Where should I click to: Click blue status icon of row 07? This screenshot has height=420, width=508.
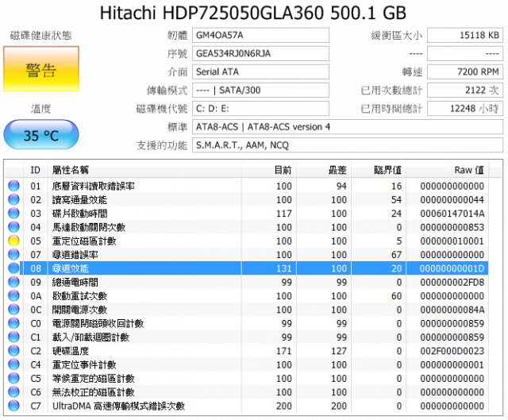[13, 254]
